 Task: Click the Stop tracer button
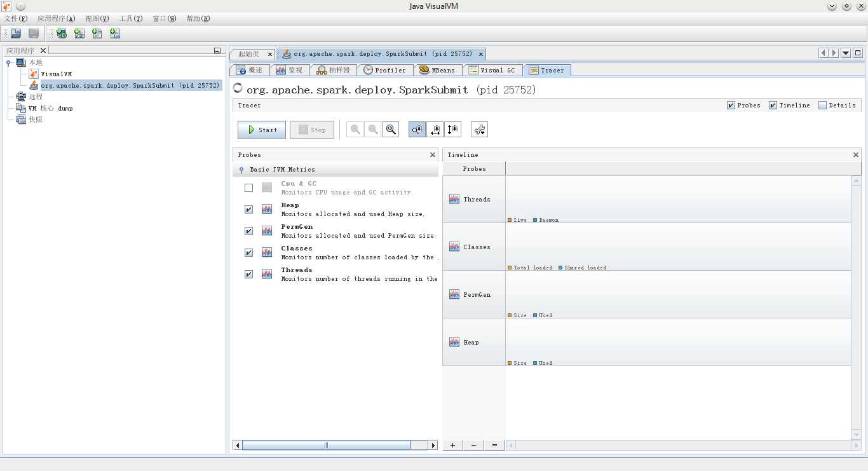coord(312,130)
